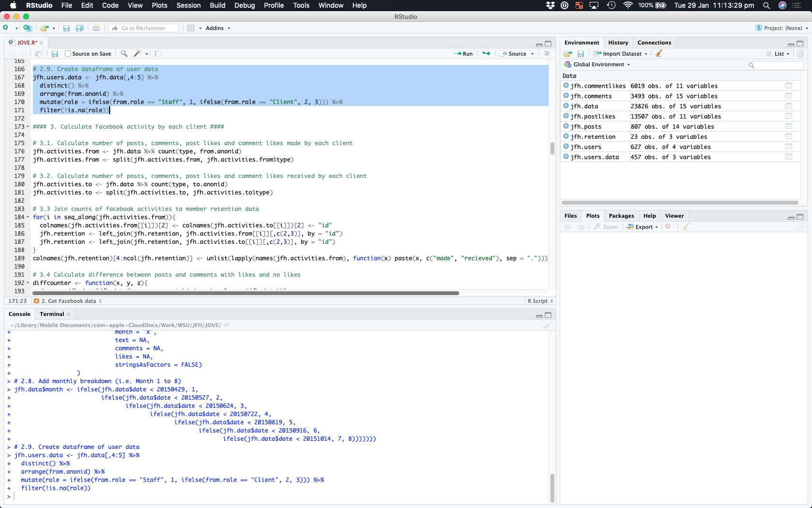The image size is (812, 508).
Task: Open the Import Dataset dropdown
Action: click(x=622, y=54)
